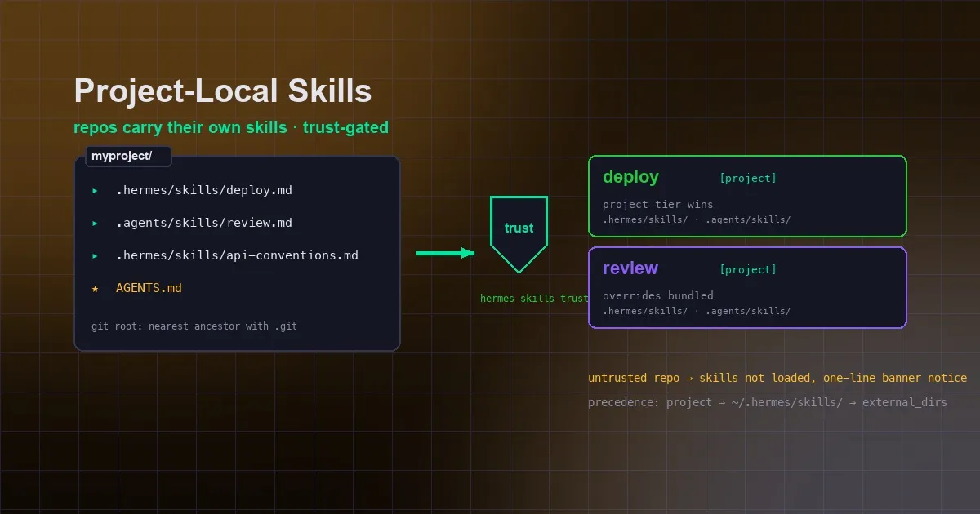Click the arrow bullet beside api-conventions.md
The width and height of the screenshot is (980, 514).
pyautogui.click(x=96, y=255)
